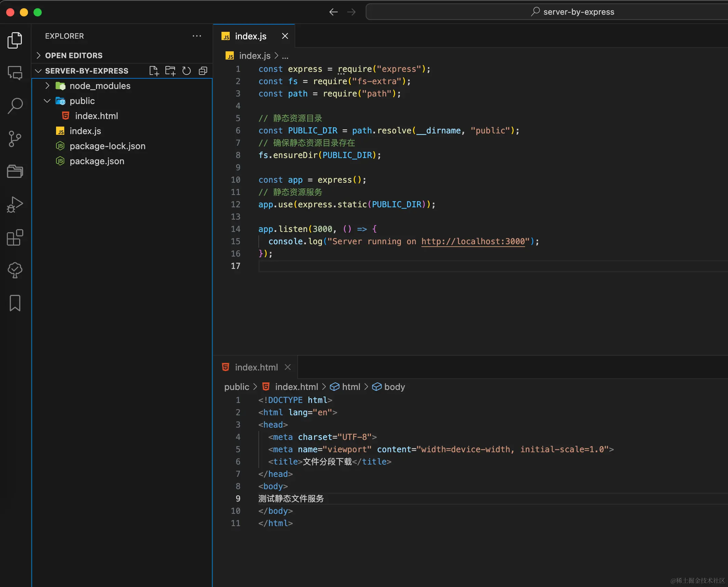Close the index.html editor tab
The width and height of the screenshot is (728, 587).
tap(288, 367)
